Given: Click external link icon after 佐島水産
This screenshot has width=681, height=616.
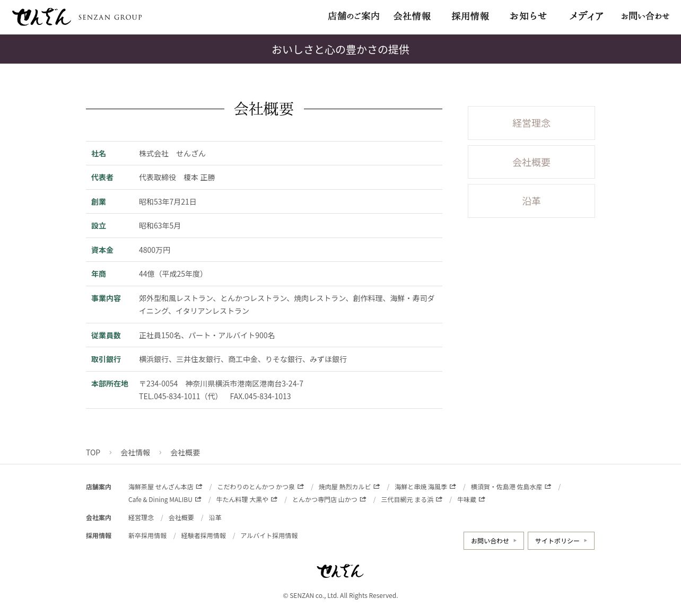Looking at the screenshot, I should pyautogui.click(x=548, y=486).
